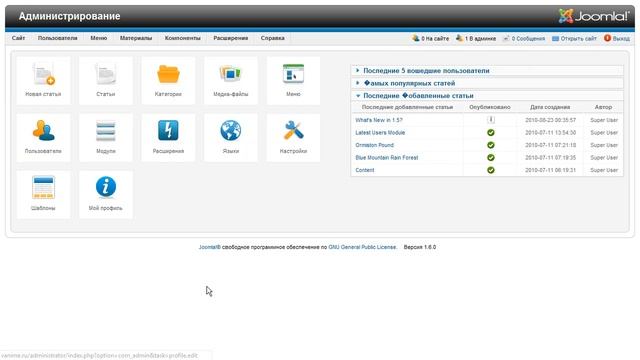Open the Справка help menu

273,38
